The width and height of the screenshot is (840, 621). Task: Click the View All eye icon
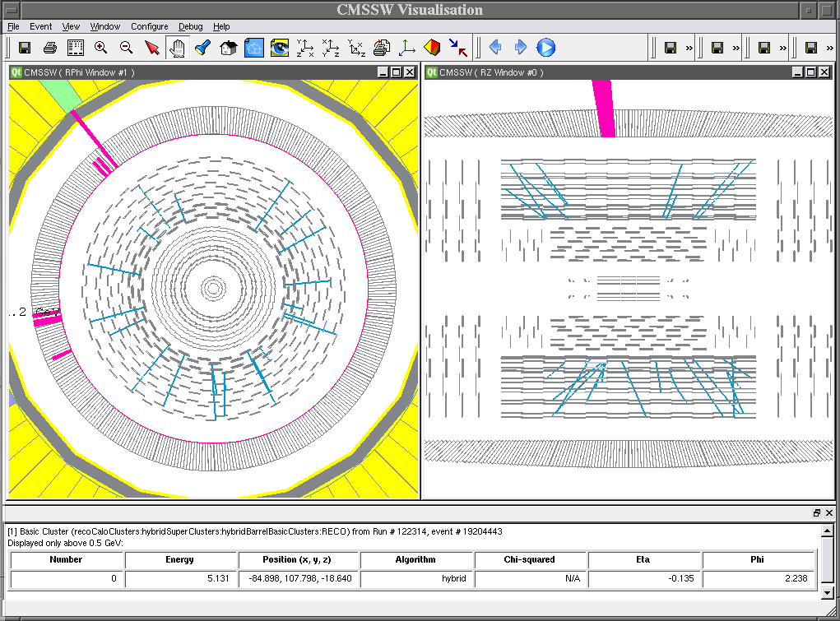pos(279,48)
